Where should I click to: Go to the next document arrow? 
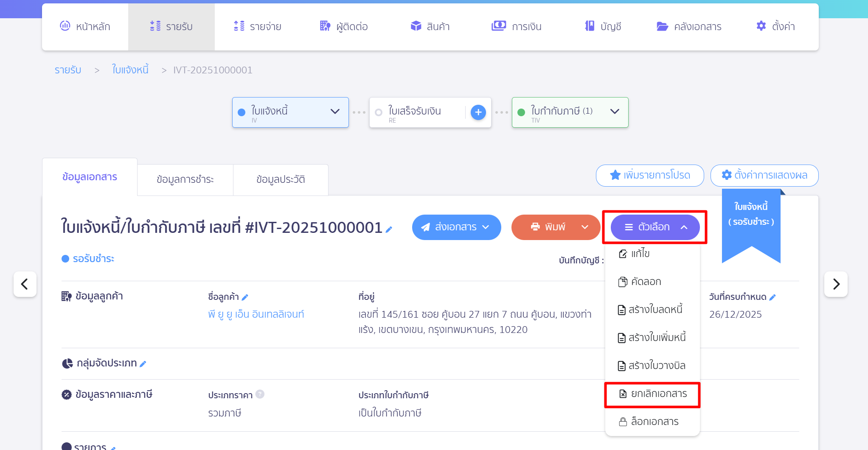pyautogui.click(x=836, y=284)
